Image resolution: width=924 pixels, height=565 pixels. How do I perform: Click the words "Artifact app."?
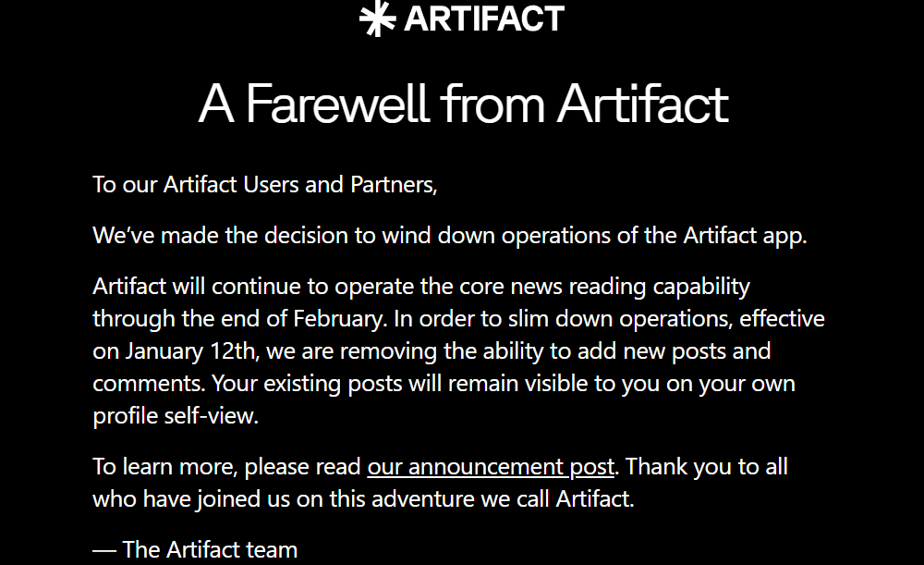(745, 236)
